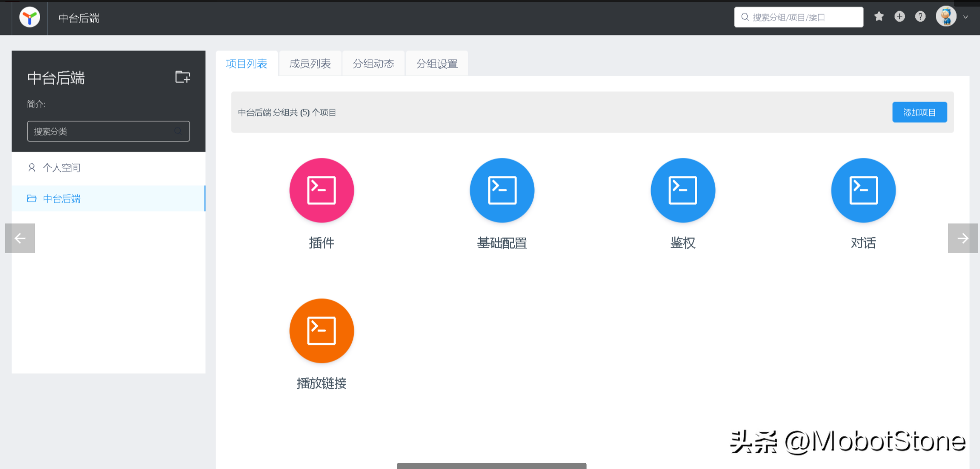980x469 pixels.
Task: Click the 搜索分类 search field
Action: [108, 131]
